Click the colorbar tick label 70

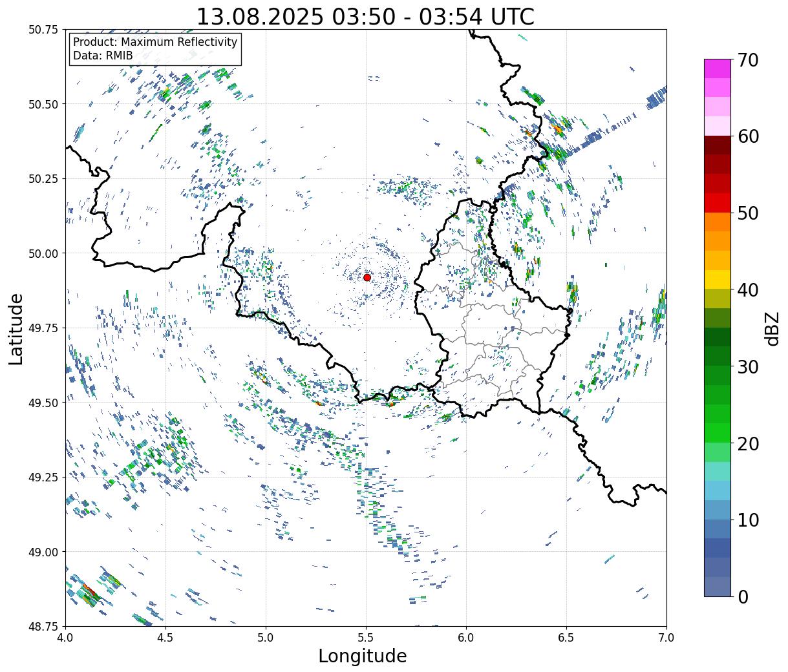(747, 60)
